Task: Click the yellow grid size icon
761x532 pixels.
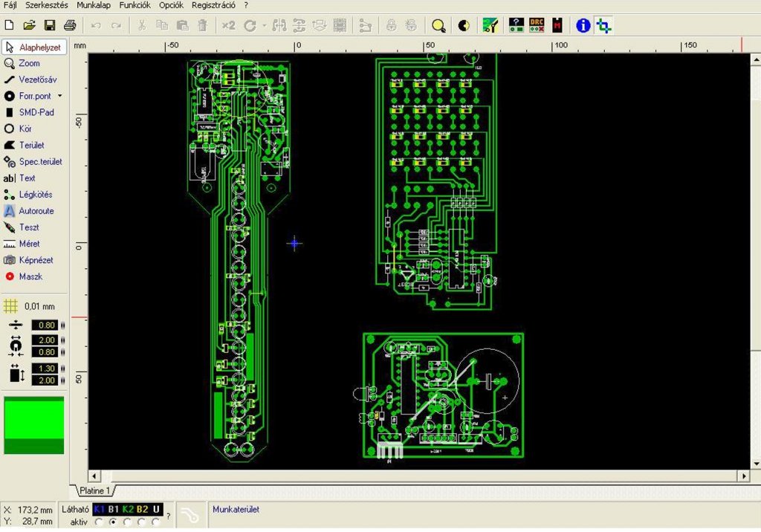Action: tap(10, 306)
